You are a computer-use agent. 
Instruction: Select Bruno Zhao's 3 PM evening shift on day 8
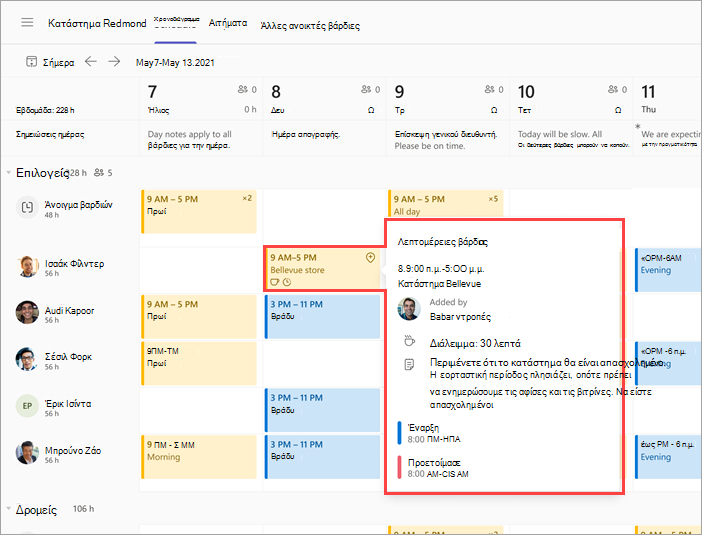click(x=322, y=457)
